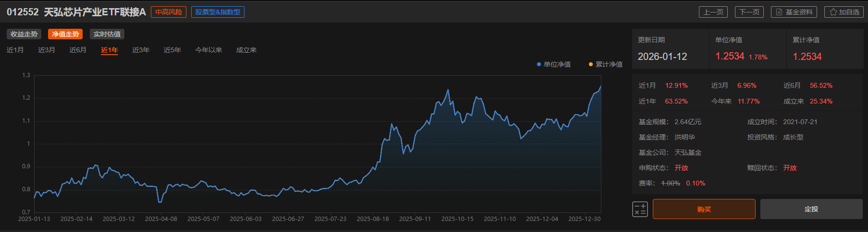Show 近3年 chart period
This screenshot has height=232, width=868.
141,50
